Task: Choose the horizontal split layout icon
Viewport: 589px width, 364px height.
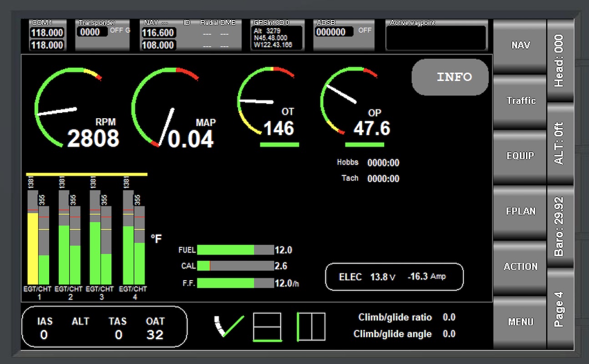Action: pos(267,327)
